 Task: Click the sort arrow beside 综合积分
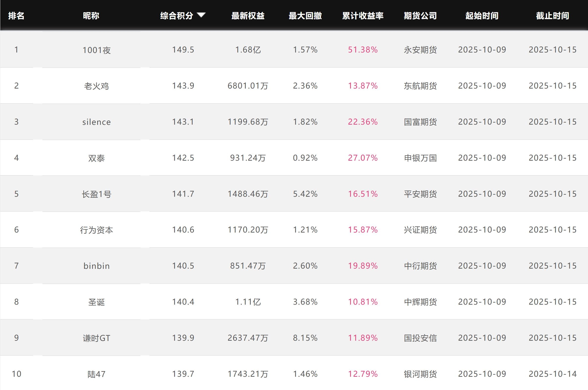point(201,15)
